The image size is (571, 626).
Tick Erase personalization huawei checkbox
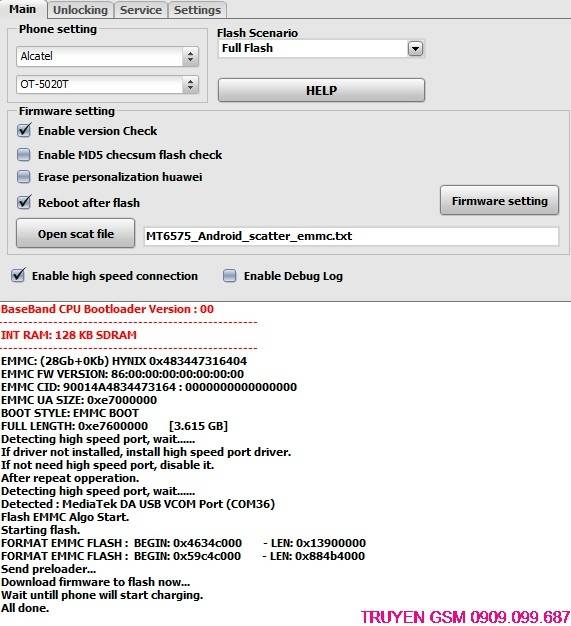tap(24, 176)
